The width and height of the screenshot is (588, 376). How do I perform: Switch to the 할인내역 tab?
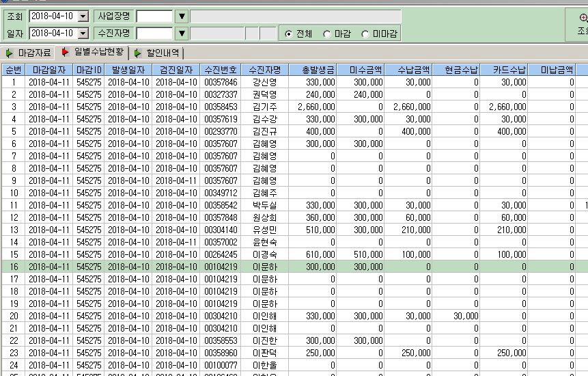(157, 53)
